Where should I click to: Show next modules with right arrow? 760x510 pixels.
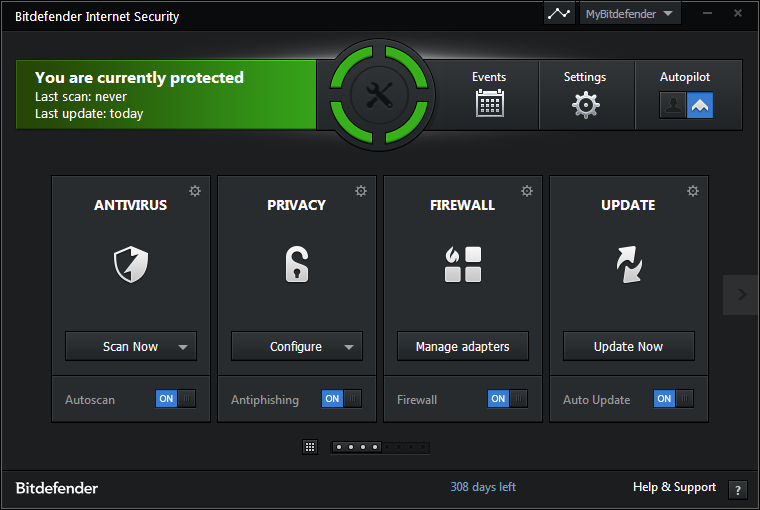click(741, 294)
